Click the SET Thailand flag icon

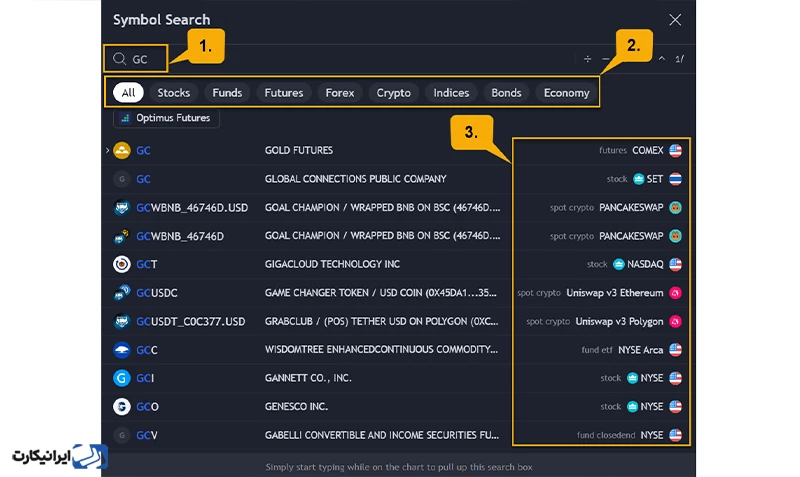pos(676,179)
